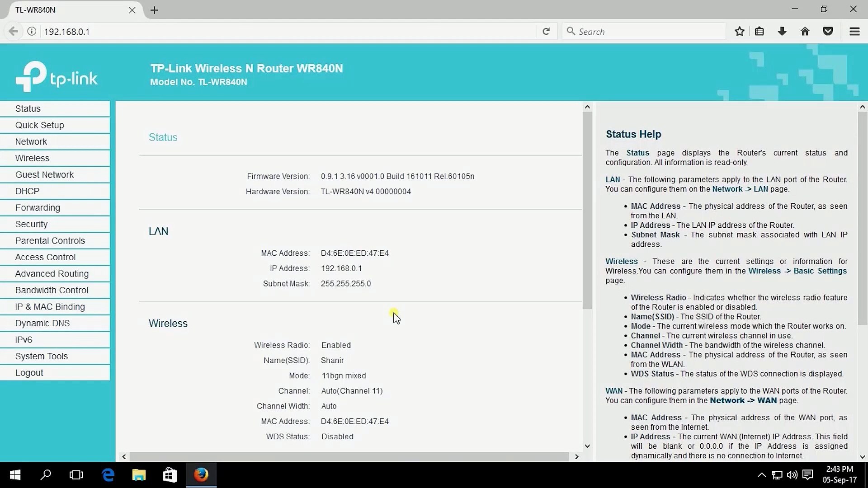Select Bandwidth Control in the sidebar
This screenshot has width=868, height=488.
52,290
